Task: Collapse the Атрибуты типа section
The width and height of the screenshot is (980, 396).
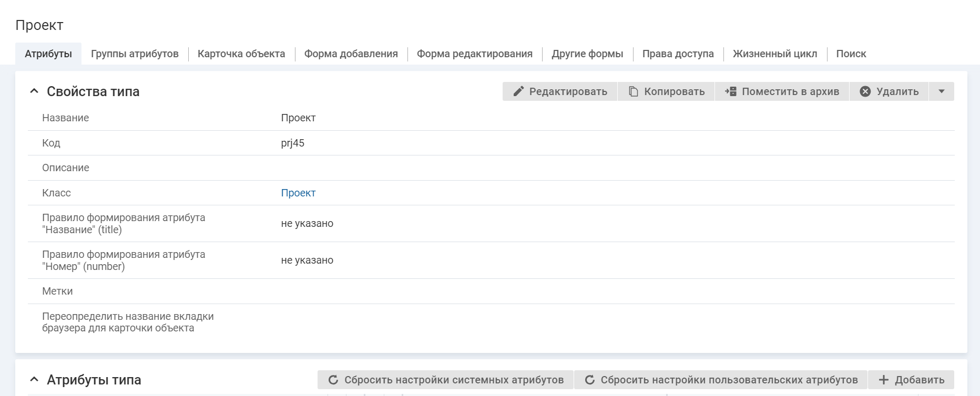Action: (x=34, y=380)
